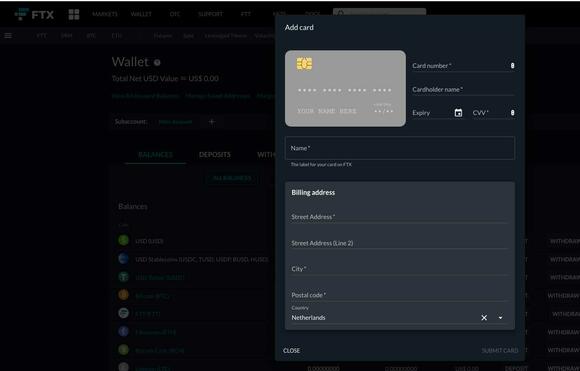Focus the Expiry date field

pos(438,113)
